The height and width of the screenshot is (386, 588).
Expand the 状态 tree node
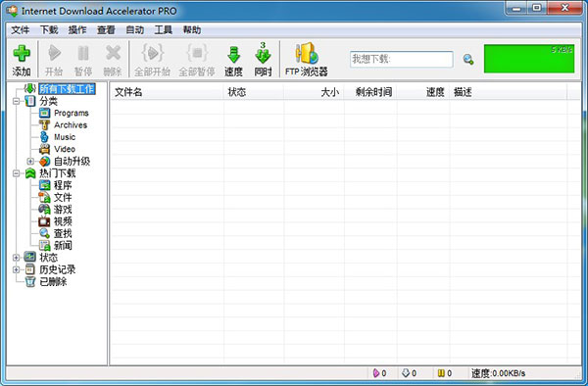[16, 258]
